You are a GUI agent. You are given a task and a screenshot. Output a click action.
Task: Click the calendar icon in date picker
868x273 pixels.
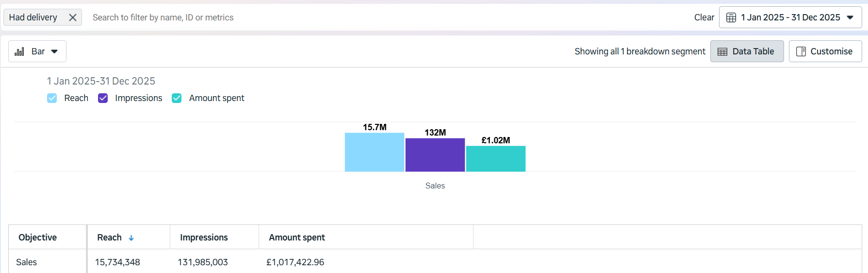coord(731,17)
